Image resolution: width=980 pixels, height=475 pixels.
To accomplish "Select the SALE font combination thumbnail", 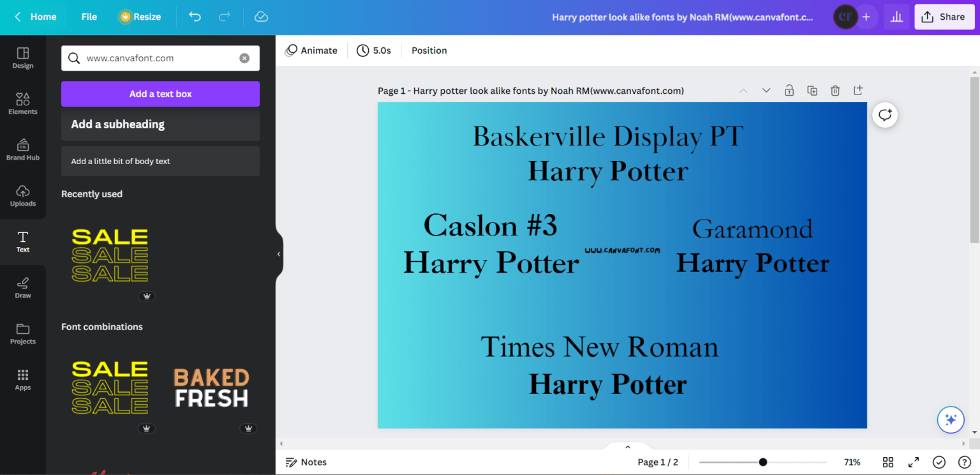I will 110,388.
